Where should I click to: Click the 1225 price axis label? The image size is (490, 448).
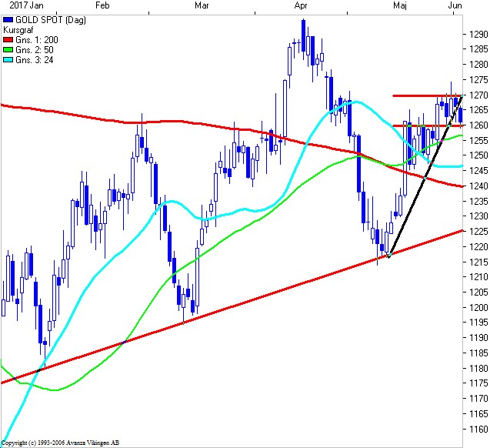[x=477, y=231]
